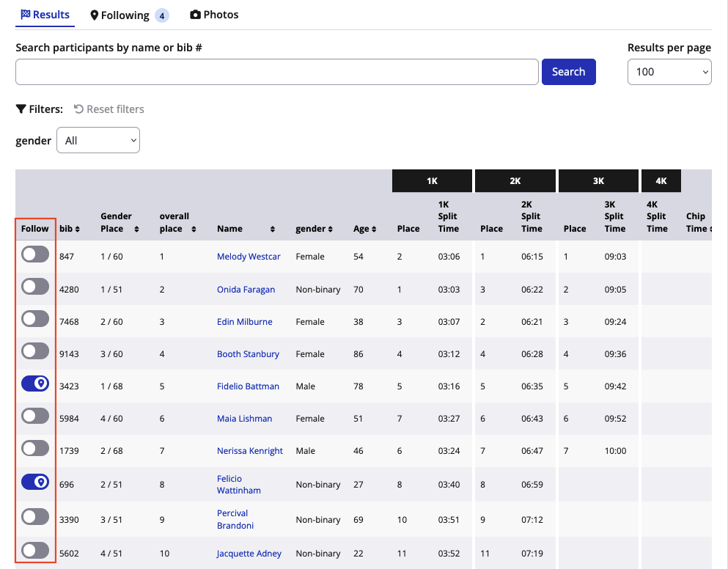Image resolution: width=728 pixels, height=569 pixels.
Task: Sort by Chip Time arrows
Action: click(x=710, y=230)
